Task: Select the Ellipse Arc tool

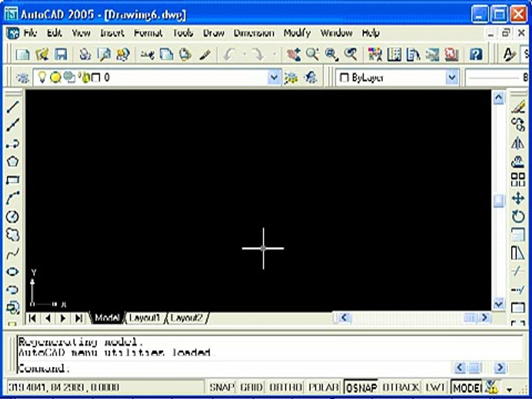Action: 13,290
